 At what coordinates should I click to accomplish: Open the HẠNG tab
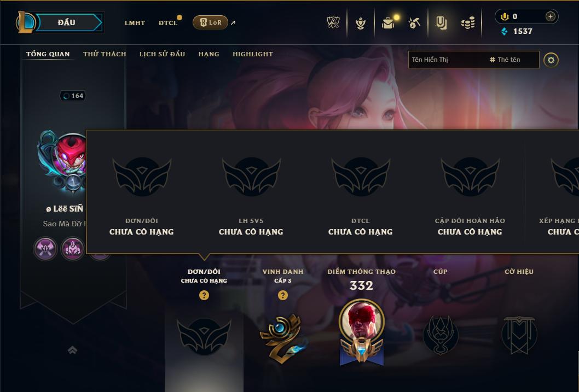click(209, 54)
